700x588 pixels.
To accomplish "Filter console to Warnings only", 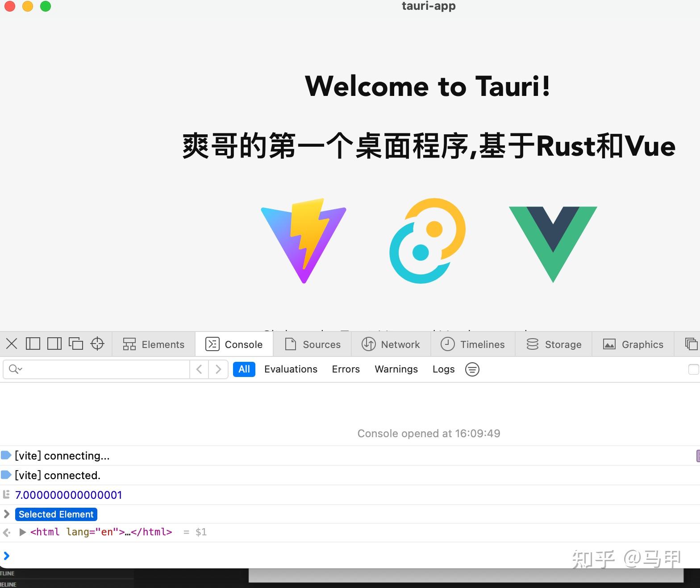I will (396, 369).
